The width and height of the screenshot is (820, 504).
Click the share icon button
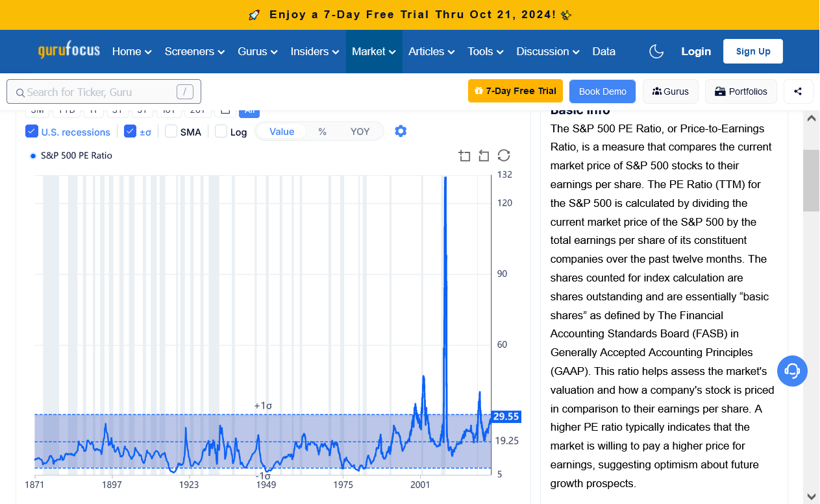point(799,91)
